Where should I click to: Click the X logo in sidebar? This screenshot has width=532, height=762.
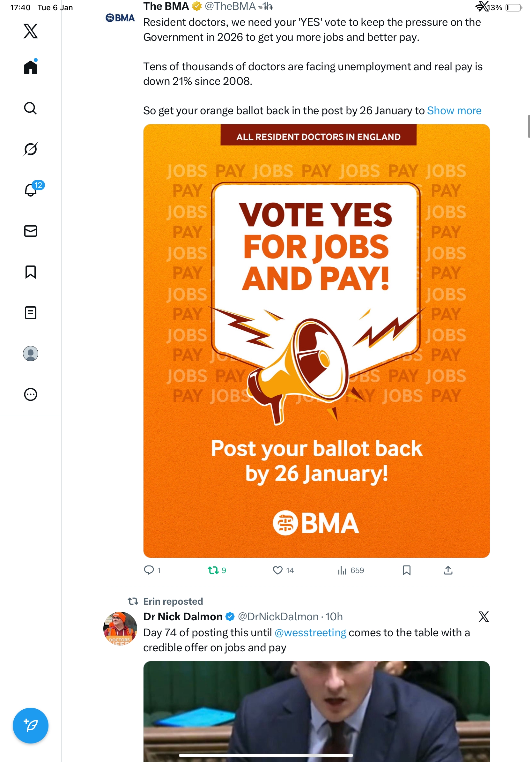(x=31, y=31)
